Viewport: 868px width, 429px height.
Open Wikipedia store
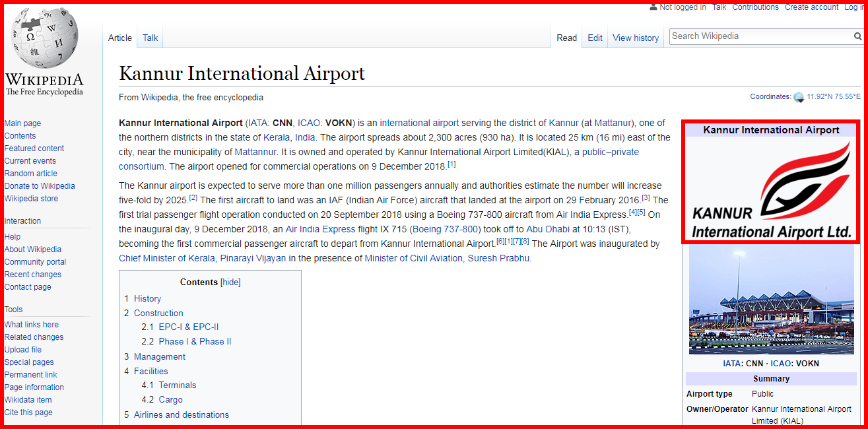point(31,199)
